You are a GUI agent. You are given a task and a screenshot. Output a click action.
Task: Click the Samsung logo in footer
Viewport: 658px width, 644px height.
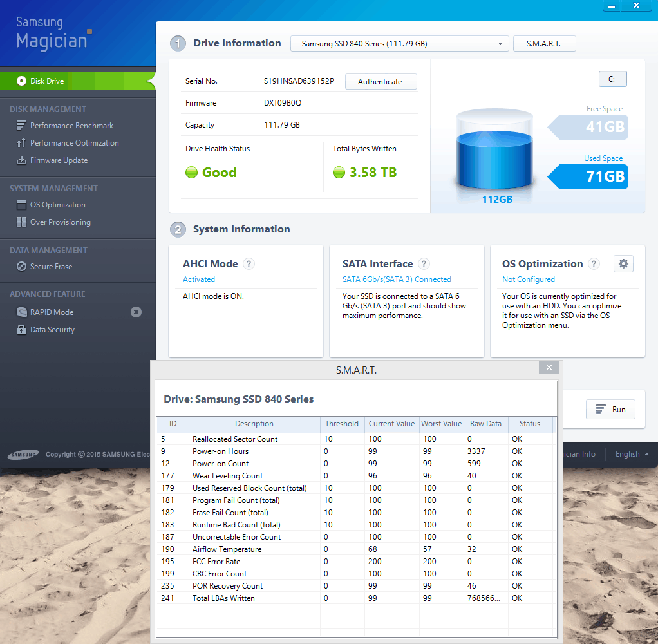pos(23,454)
